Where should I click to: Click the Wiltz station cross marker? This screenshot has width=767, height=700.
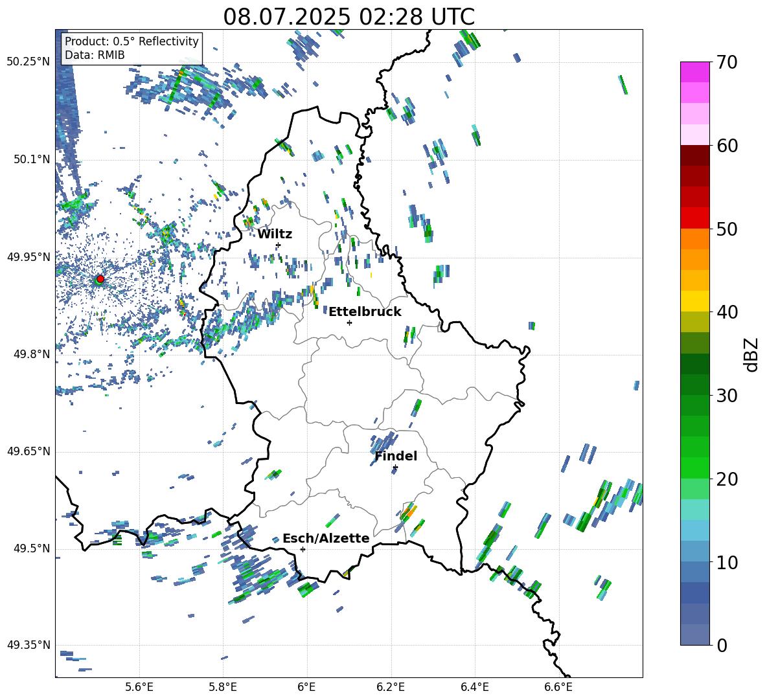coord(279,245)
